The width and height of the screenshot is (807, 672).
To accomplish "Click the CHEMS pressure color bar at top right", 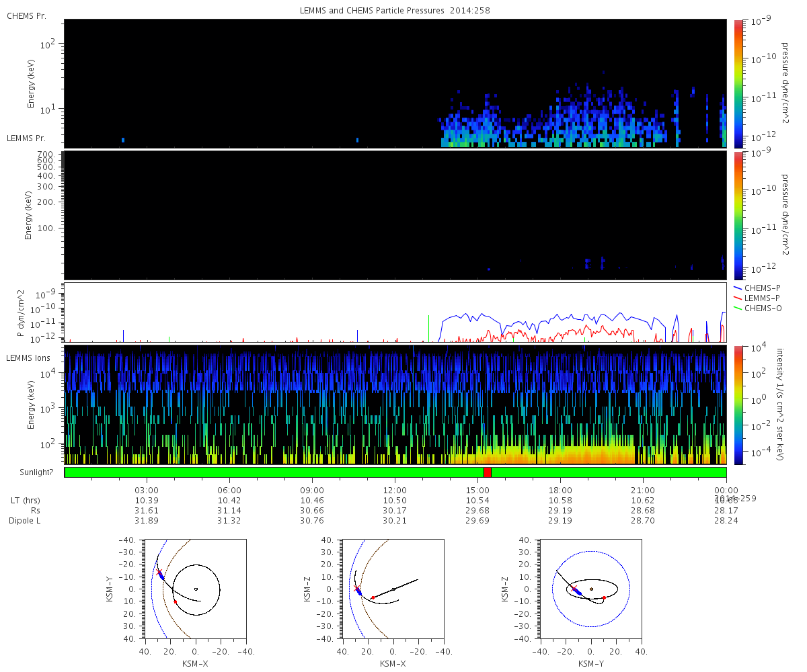I will pyautogui.click(x=738, y=83).
